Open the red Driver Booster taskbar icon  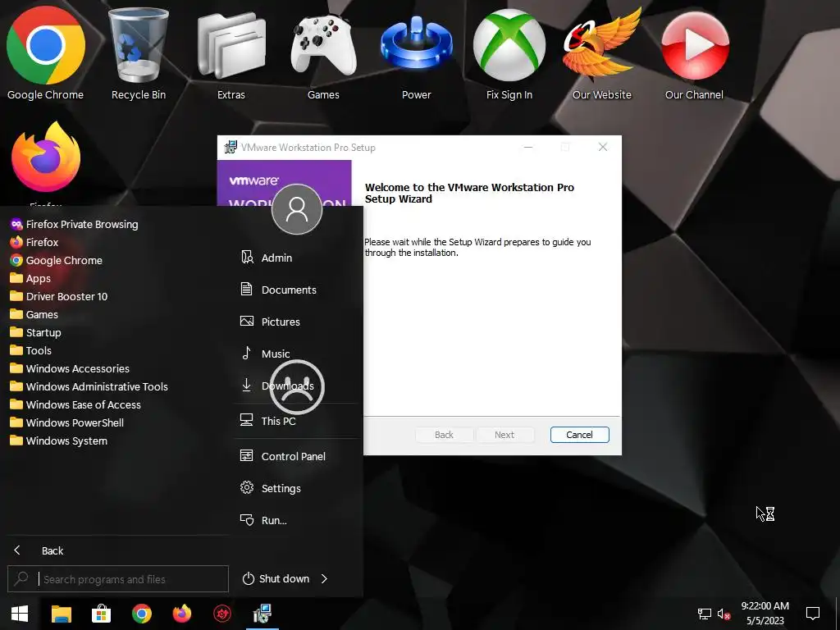(222, 614)
